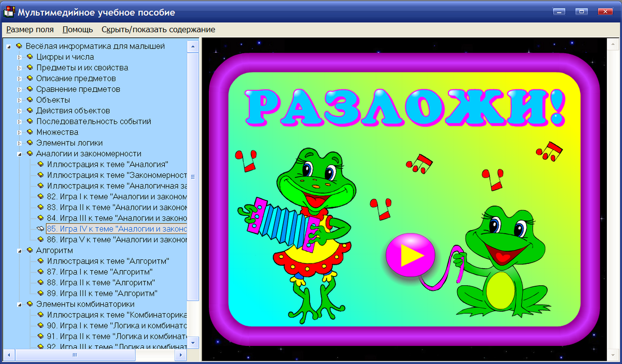Click the horizontal scrollbar right arrow
This screenshot has width=622, height=364.
pyautogui.click(x=181, y=355)
